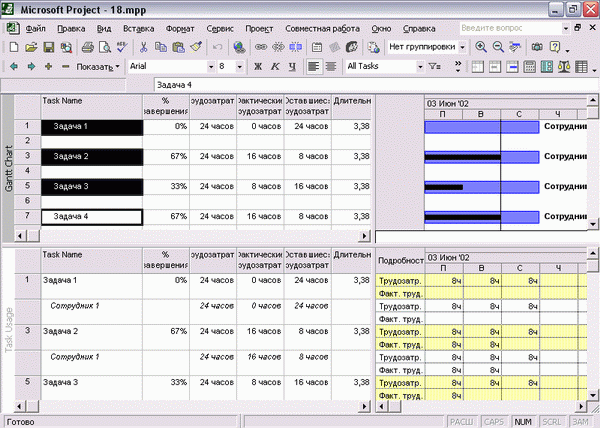
Task: Open the Print preview icon
Action: 104,47
